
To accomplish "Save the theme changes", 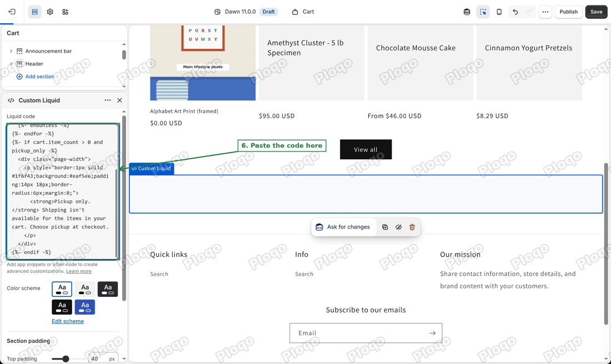I will (596, 12).
